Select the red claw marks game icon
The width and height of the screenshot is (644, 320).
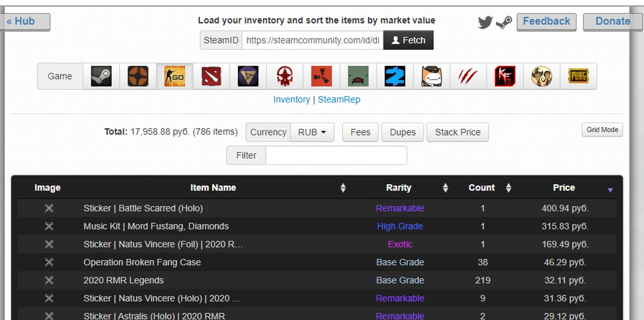468,76
